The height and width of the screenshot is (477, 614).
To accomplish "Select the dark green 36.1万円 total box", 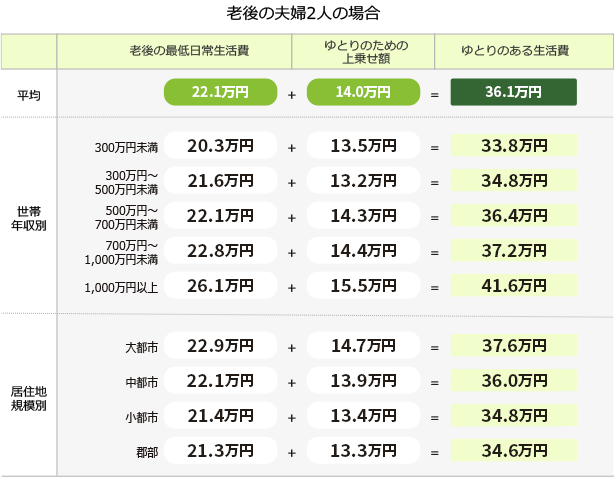I will click(514, 92).
